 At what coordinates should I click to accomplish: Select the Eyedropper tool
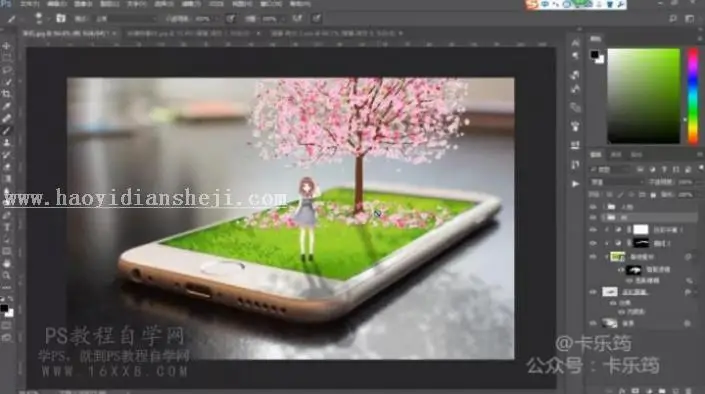7,106
